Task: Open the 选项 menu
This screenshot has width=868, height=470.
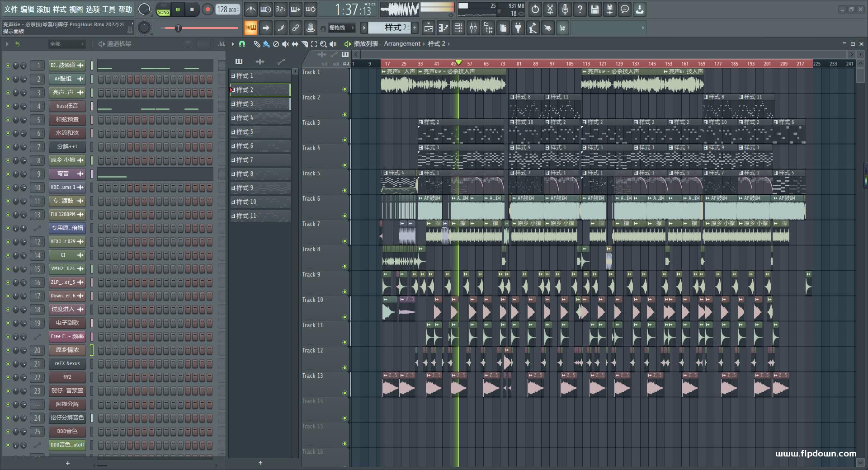Action: (x=93, y=9)
